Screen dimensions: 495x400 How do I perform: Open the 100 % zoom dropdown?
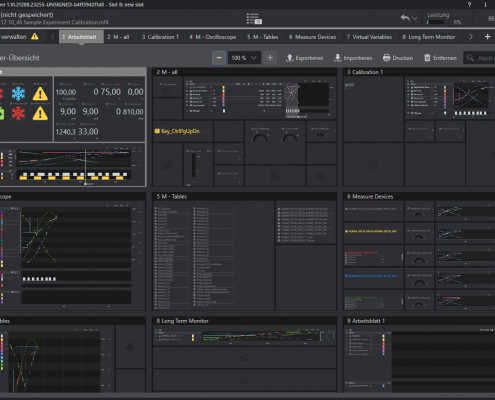tap(244, 58)
